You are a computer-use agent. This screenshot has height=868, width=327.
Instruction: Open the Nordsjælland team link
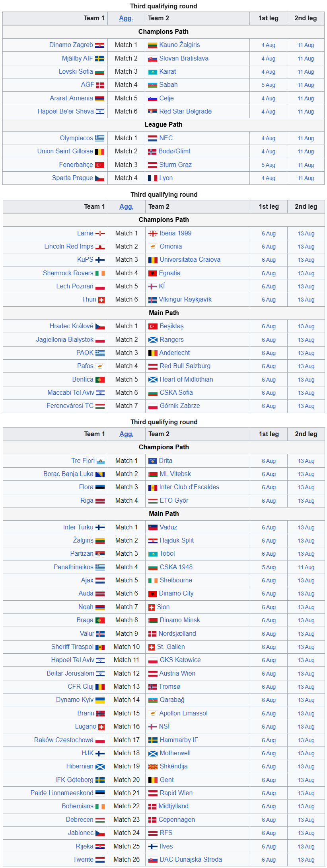click(177, 634)
